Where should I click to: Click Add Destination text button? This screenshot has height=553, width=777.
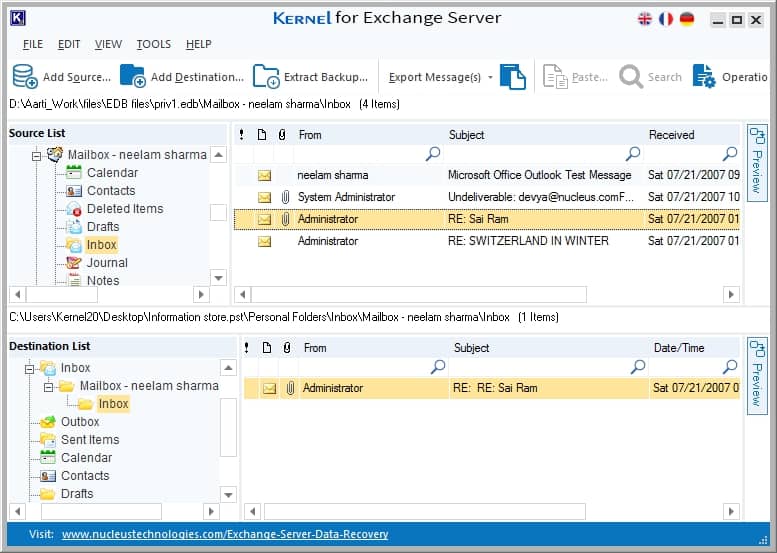pos(197,77)
